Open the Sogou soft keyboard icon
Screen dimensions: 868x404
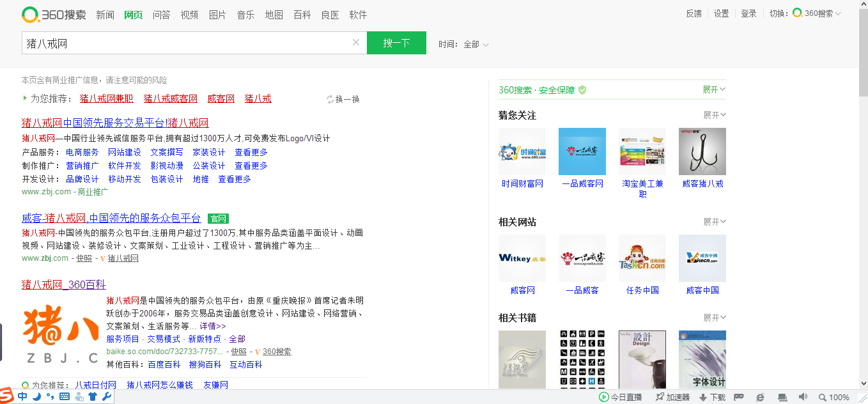65,397
